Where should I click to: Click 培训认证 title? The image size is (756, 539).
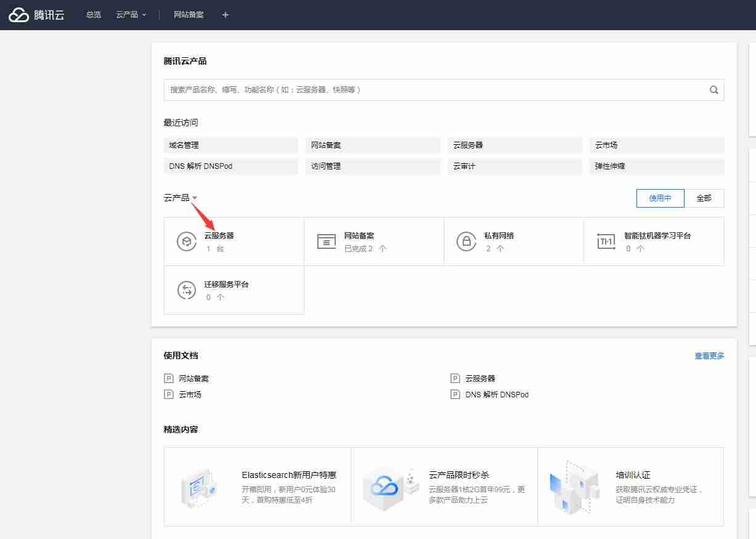pyautogui.click(x=633, y=475)
